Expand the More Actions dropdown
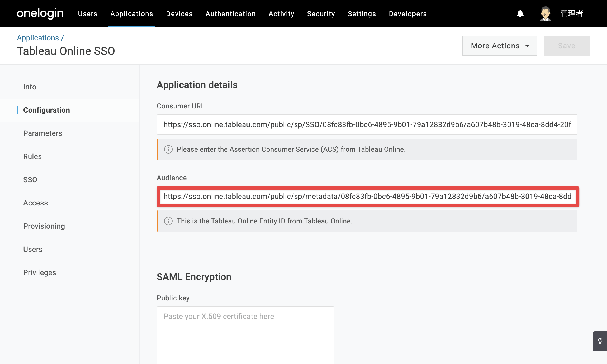This screenshot has height=364, width=607. pyautogui.click(x=500, y=46)
